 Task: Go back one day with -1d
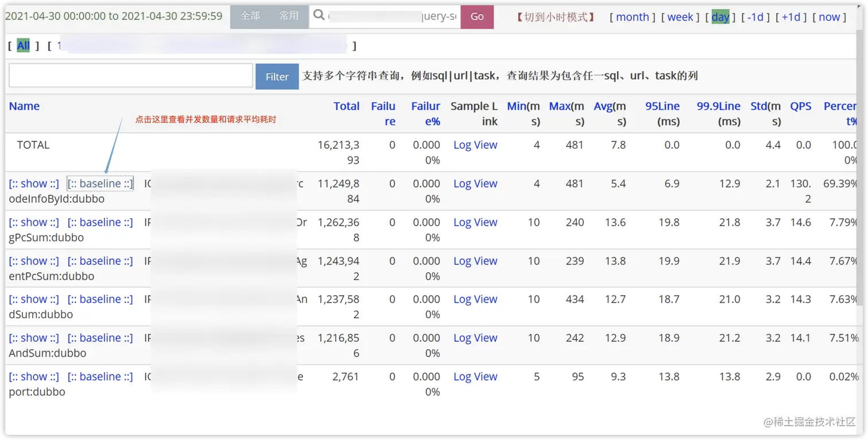tap(755, 17)
